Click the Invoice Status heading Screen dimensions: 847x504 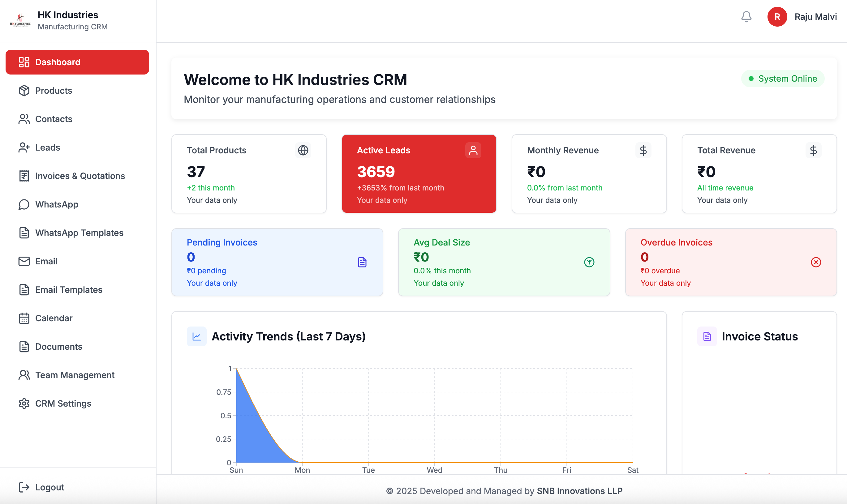760,336
